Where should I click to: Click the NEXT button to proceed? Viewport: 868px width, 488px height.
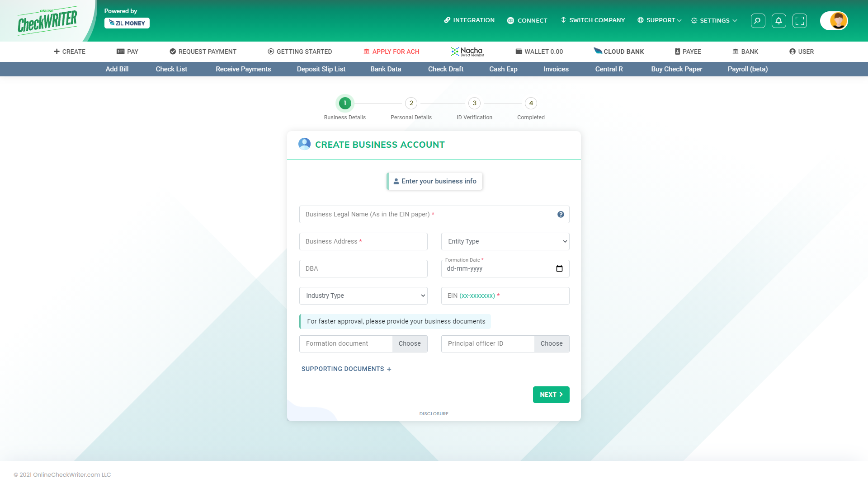(x=551, y=394)
